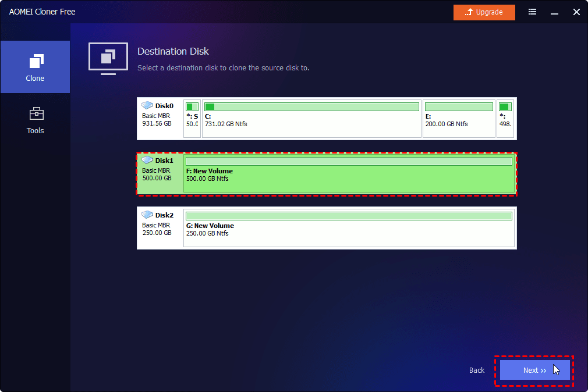Select the first 50 GB system partition

pyautogui.click(x=192, y=119)
